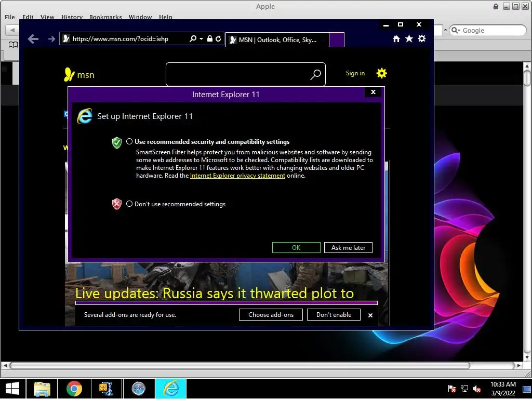Open Internet Explorer Tools gear
The width and height of the screenshot is (532, 399).
click(422, 38)
